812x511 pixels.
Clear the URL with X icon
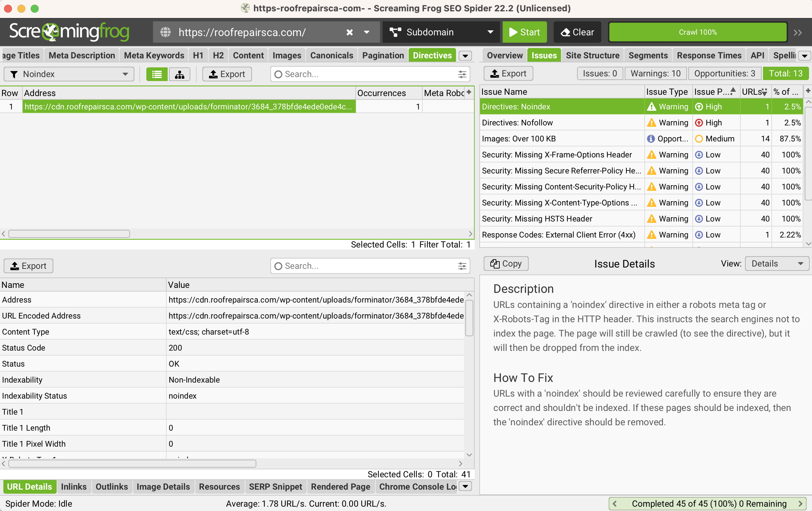(350, 32)
